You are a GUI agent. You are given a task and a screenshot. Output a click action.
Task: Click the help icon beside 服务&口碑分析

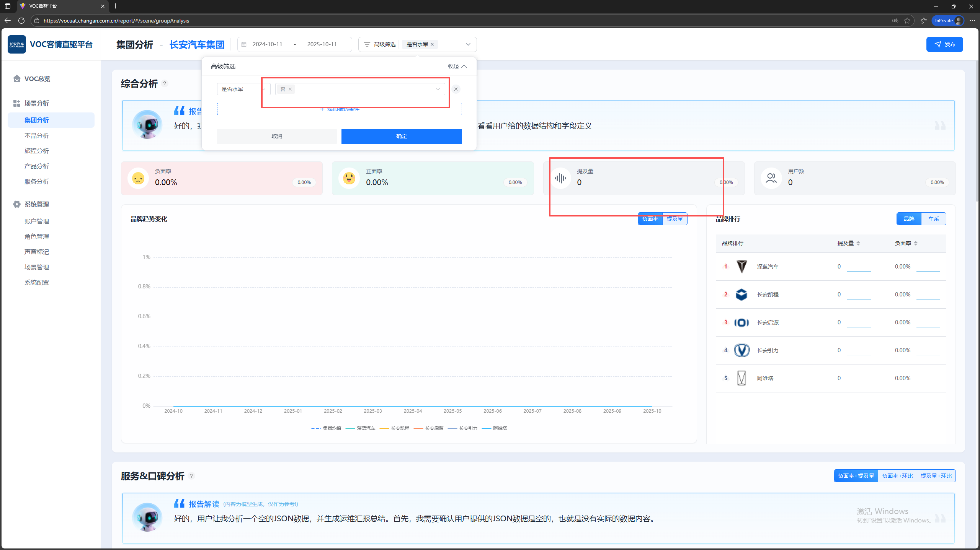[x=191, y=476]
